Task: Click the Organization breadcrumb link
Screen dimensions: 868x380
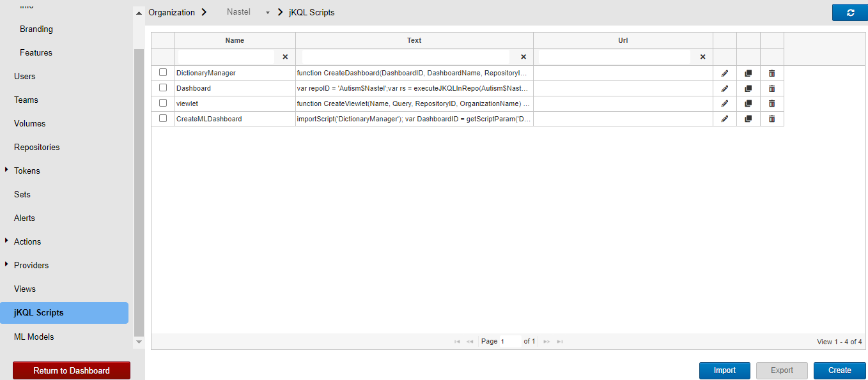Action: 172,12
